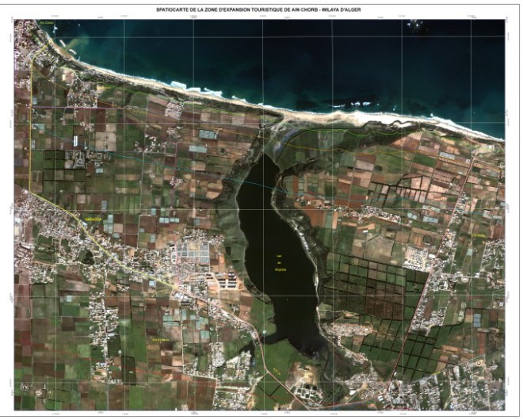Click the yellow label on the east side

[476, 236]
